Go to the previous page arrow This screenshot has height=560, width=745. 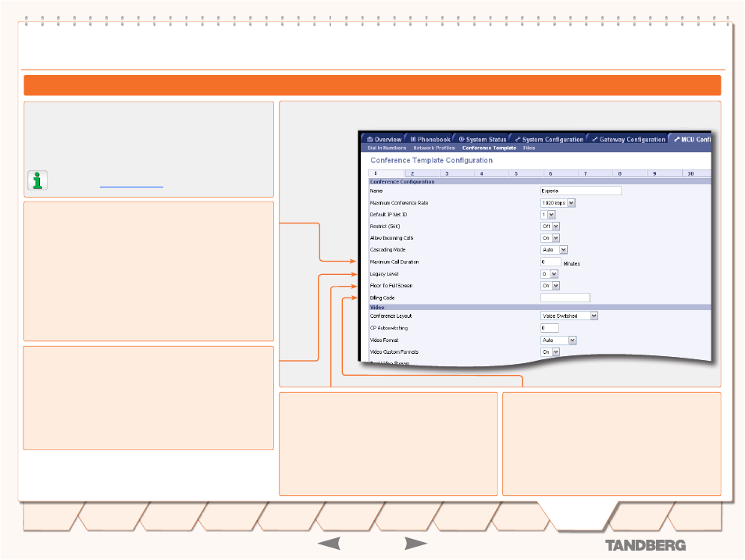[329, 544]
